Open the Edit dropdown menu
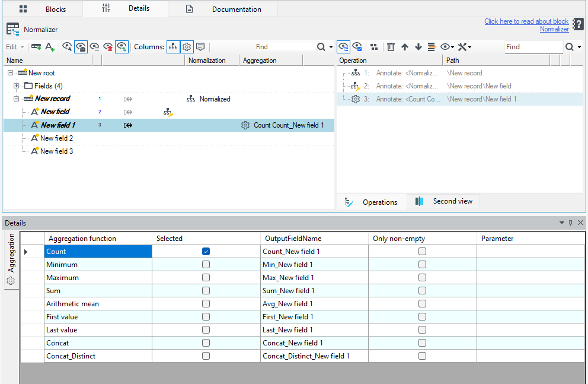This screenshot has height=384, width=588. (15, 46)
